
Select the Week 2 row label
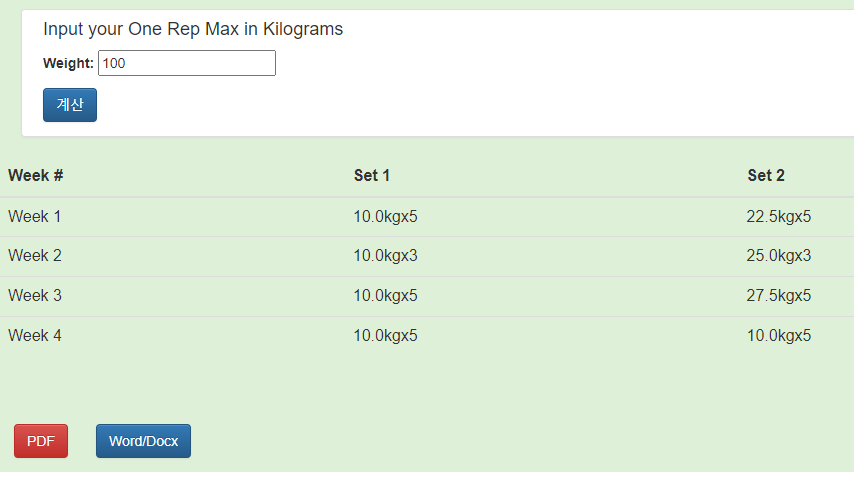click(35, 256)
